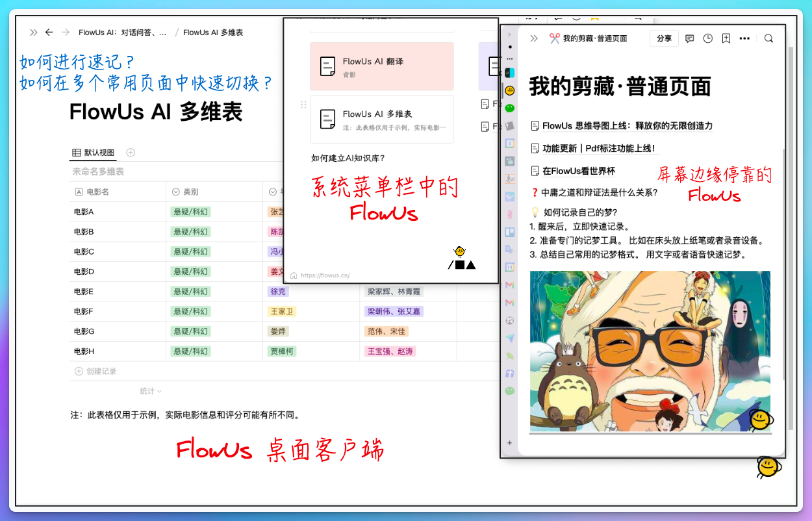Click the plus icon at the dock bottom
Screen dimensions: 812x521
(x=509, y=442)
